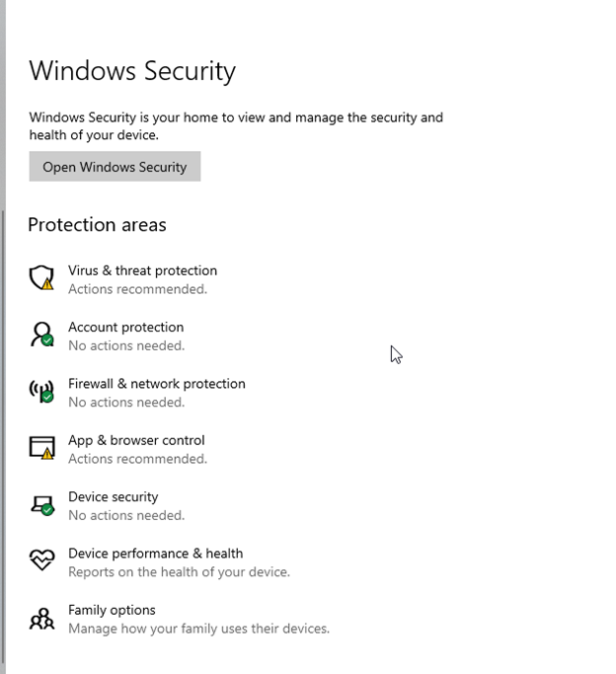Image resolution: width=616 pixels, height=674 pixels.
Task: View Device performance & health
Action: tap(155, 554)
